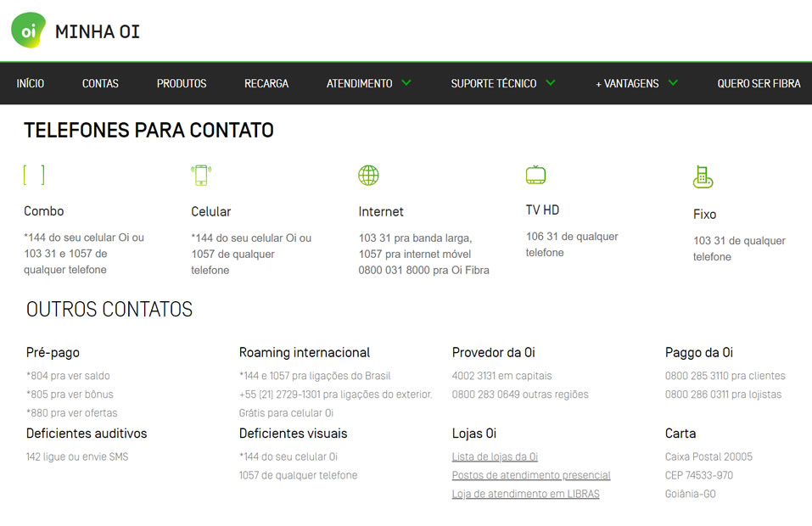Click the Pré-pago heading

coord(53,353)
